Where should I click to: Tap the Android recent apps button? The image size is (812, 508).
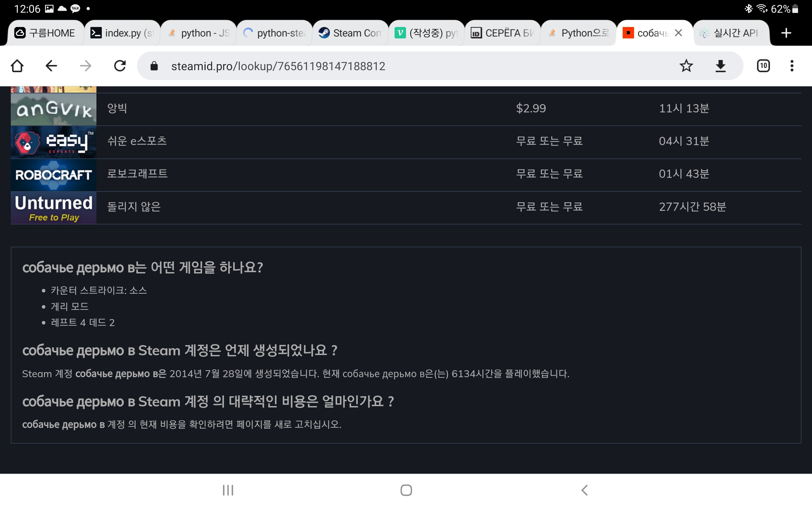(228, 490)
